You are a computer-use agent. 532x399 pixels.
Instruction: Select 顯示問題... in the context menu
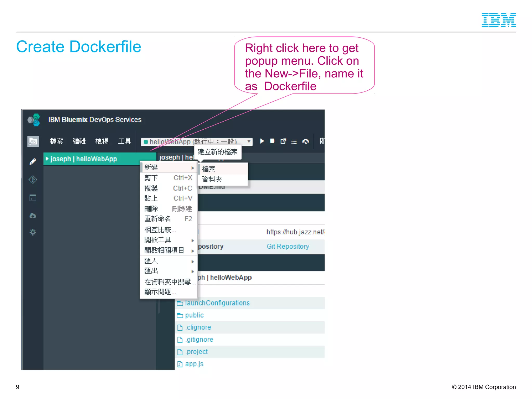click(169, 292)
